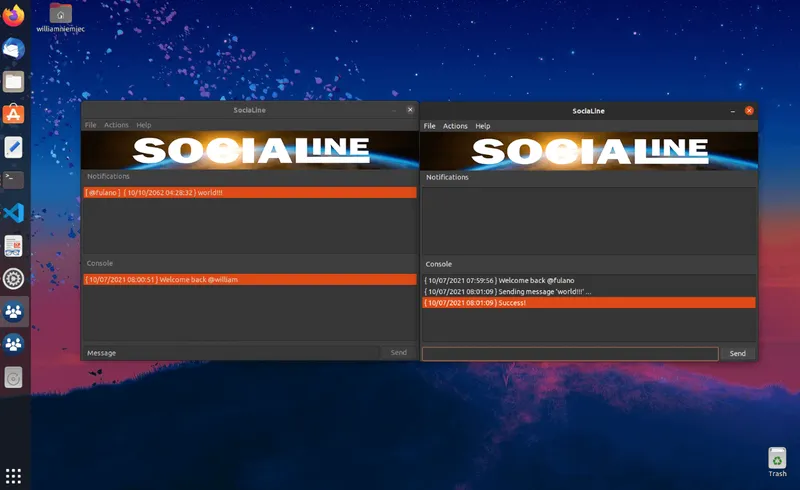
Task: Open williamniemiec home folder on desktop
Action: (x=60, y=18)
